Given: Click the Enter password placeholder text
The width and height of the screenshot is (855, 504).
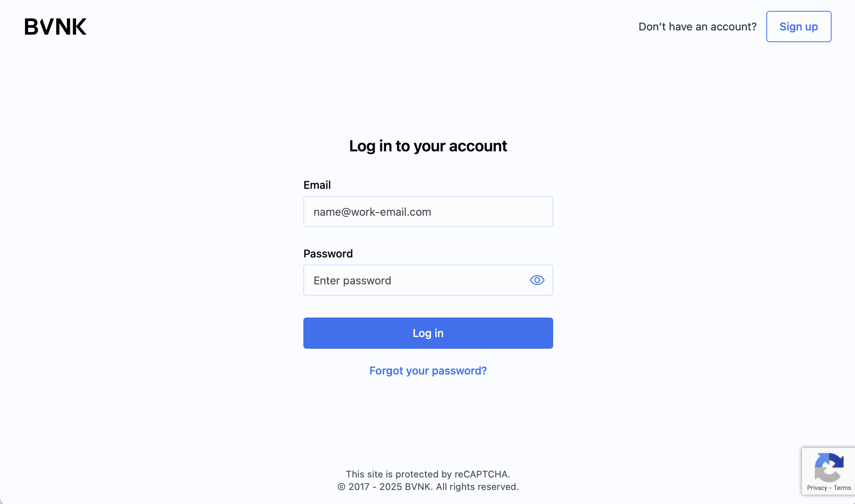Looking at the screenshot, I should [x=352, y=280].
